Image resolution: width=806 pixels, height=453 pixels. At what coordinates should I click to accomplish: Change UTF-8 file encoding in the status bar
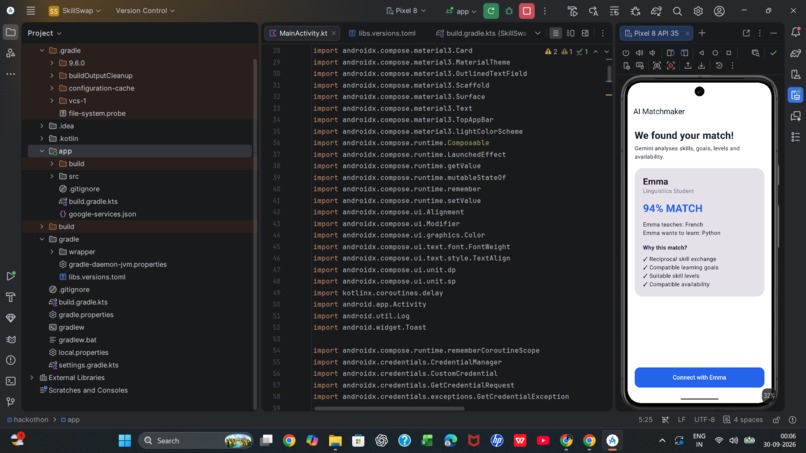tap(704, 420)
